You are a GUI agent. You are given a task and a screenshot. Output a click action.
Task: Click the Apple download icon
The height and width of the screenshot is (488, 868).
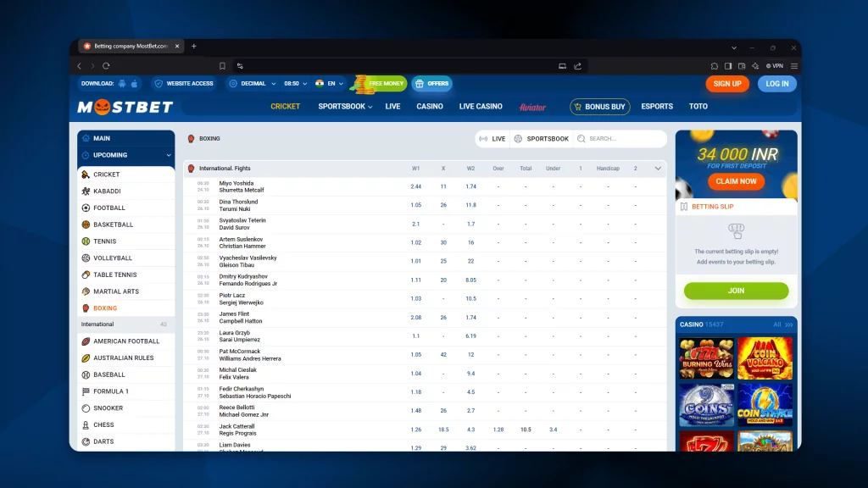tap(134, 84)
